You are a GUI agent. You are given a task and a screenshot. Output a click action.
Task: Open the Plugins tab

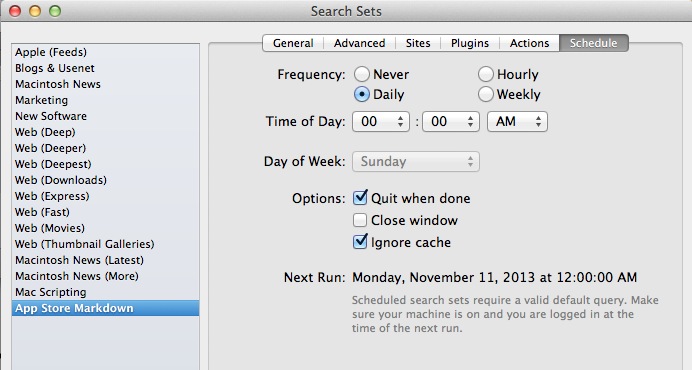pyautogui.click(x=470, y=43)
